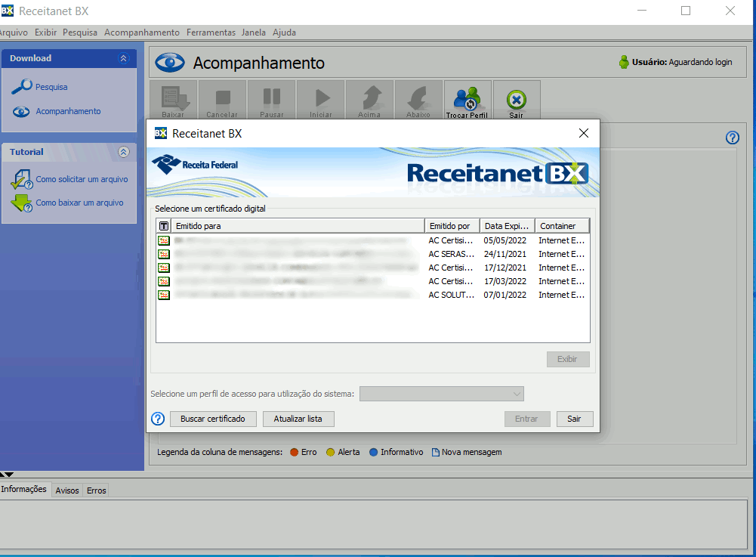Click Buscar certificado button
This screenshot has width=756, height=557.
[213, 419]
